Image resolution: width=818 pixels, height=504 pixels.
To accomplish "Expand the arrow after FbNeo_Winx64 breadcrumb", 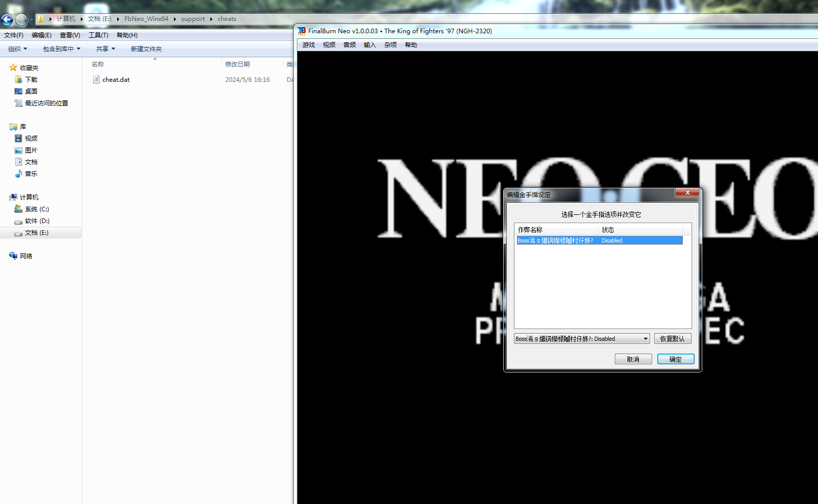I will [x=175, y=19].
